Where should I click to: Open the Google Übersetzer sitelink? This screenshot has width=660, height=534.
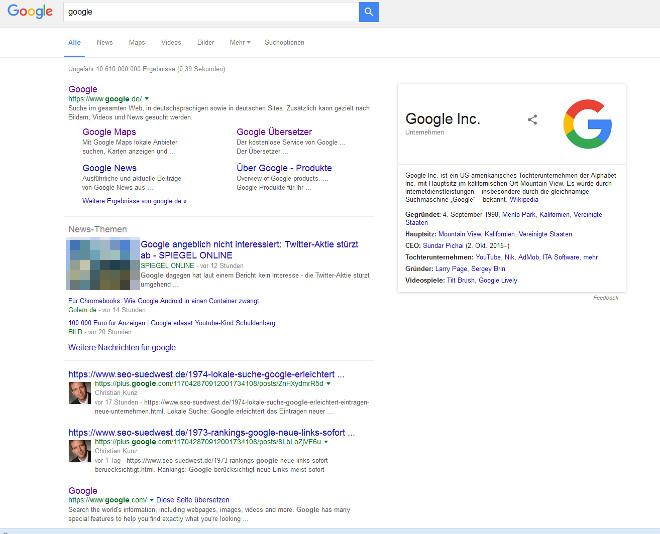pyautogui.click(x=274, y=132)
